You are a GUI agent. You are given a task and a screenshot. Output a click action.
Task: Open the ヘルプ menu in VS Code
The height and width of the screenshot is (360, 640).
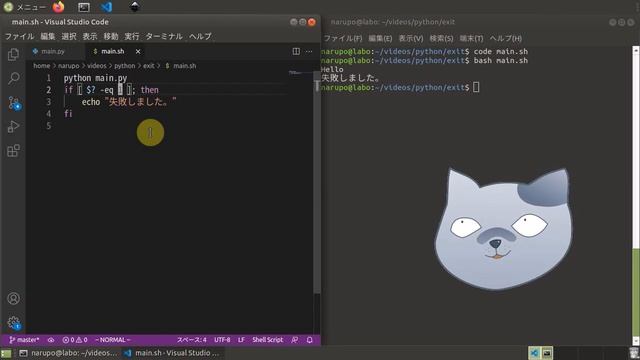pos(200,36)
